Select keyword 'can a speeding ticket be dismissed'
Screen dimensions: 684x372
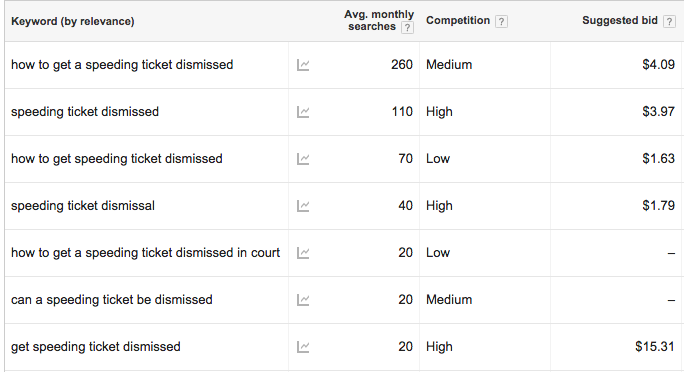pos(112,300)
